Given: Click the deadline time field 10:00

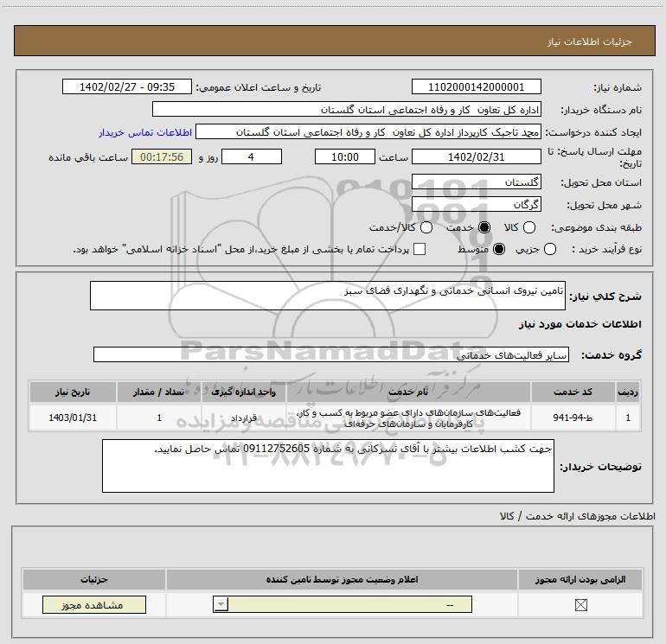Looking at the screenshot, I should point(345,157).
